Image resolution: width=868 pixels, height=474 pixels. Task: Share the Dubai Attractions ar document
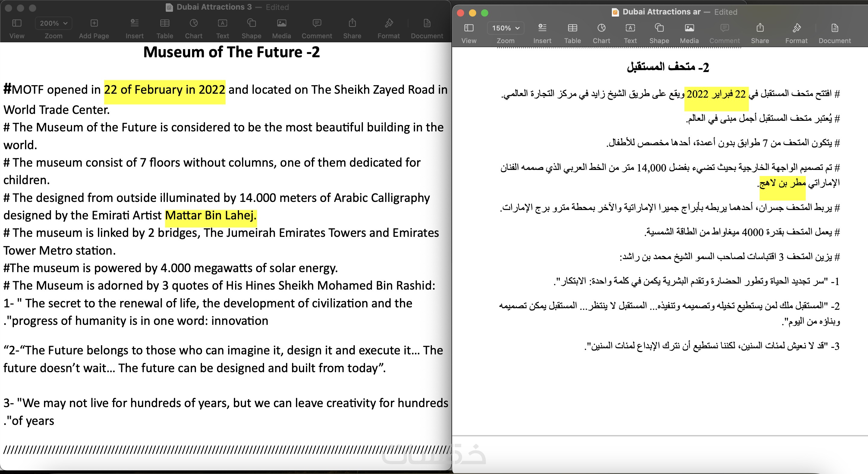(x=760, y=28)
